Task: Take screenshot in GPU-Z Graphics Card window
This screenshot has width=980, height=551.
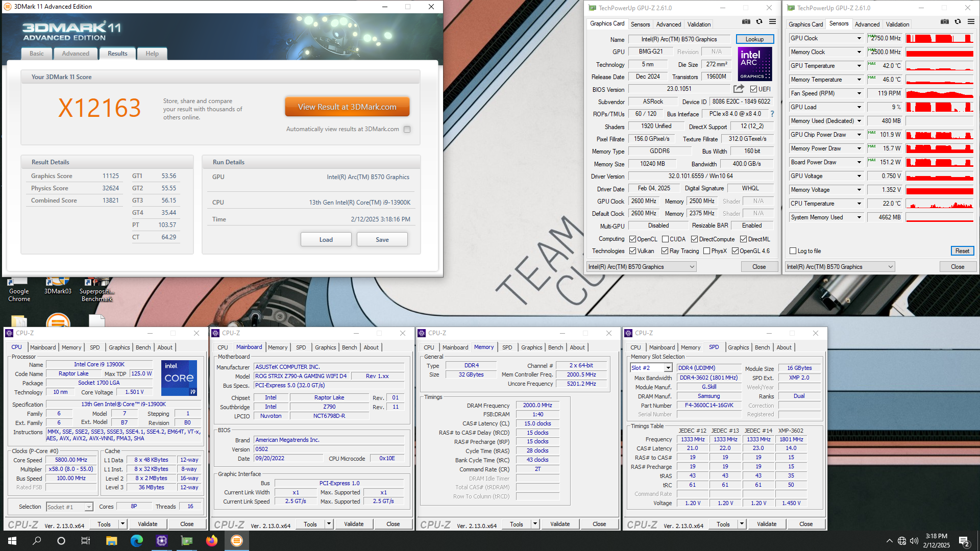Action: (746, 22)
